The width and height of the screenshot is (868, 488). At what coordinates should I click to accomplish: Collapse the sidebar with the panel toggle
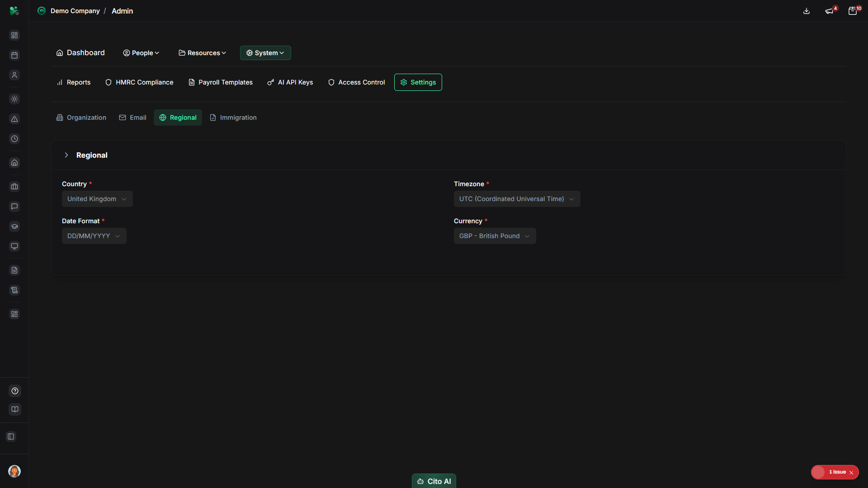point(11,436)
